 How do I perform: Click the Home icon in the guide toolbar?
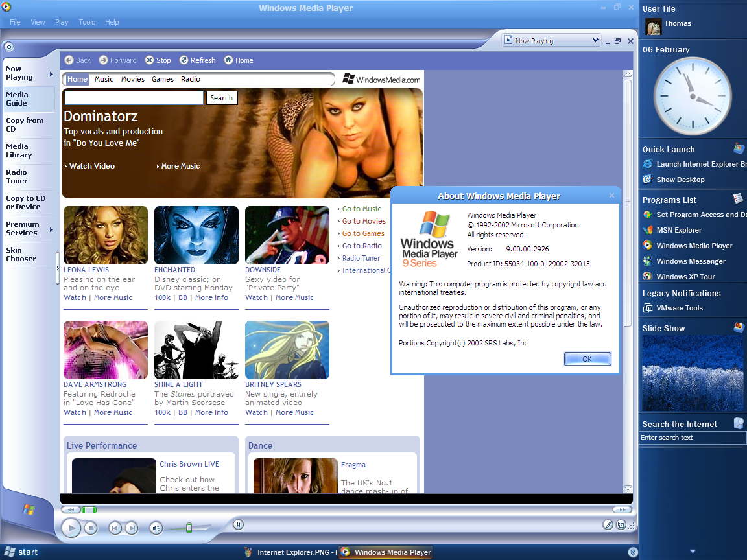(229, 60)
